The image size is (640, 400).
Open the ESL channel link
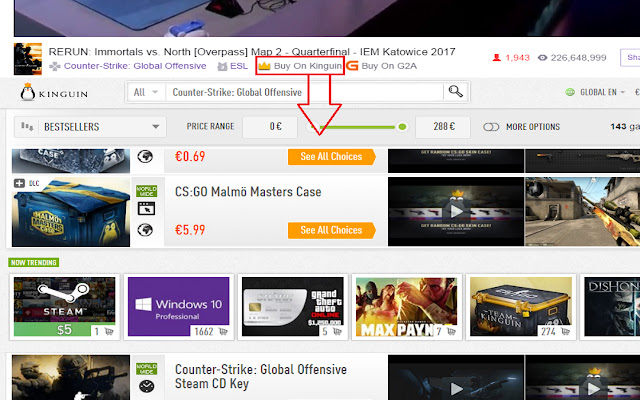click(x=239, y=66)
